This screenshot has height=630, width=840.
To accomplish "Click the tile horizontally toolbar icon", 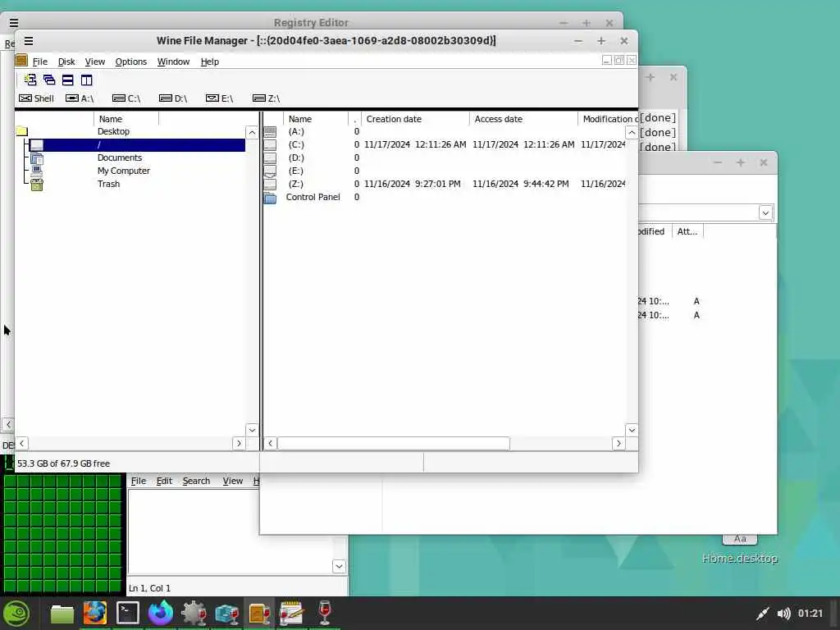I will pyautogui.click(x=68, y=80).
